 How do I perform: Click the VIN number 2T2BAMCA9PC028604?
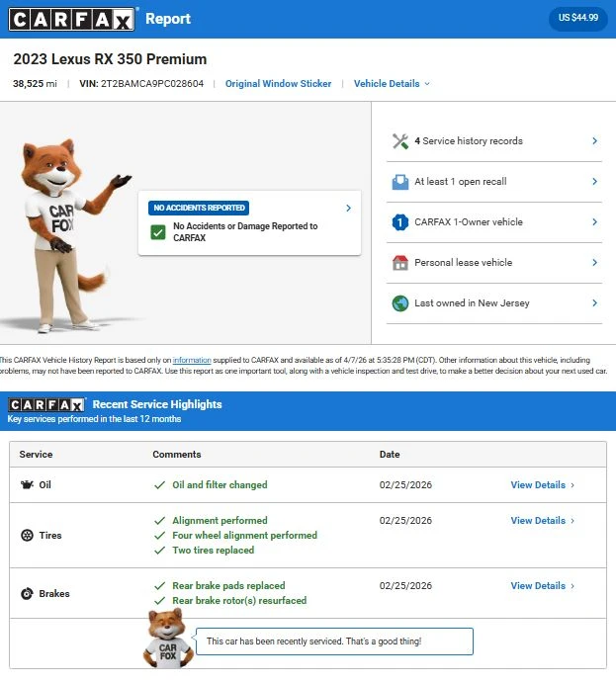click(152, 84)
